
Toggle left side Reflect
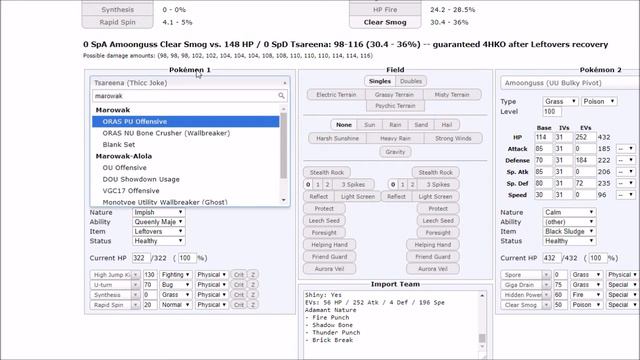[319, 197]
